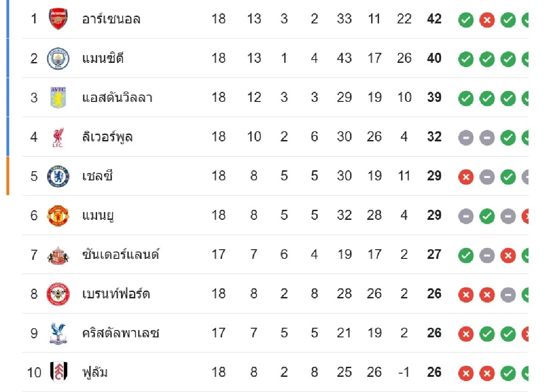Screen dimensions: 551x392
Task: Click the Crystal Palace club crest
Action: (x=58, y=333)
